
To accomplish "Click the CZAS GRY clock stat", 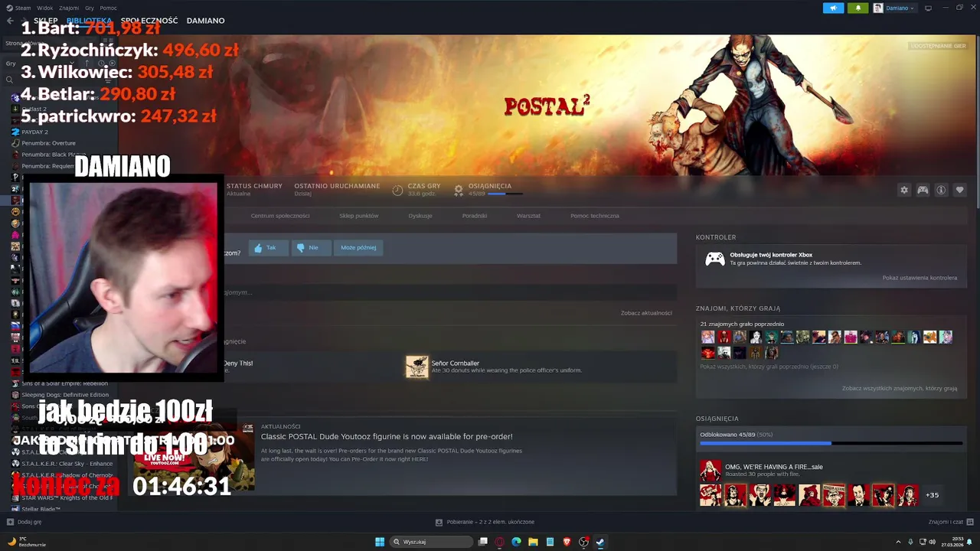I will click(416, 190).
